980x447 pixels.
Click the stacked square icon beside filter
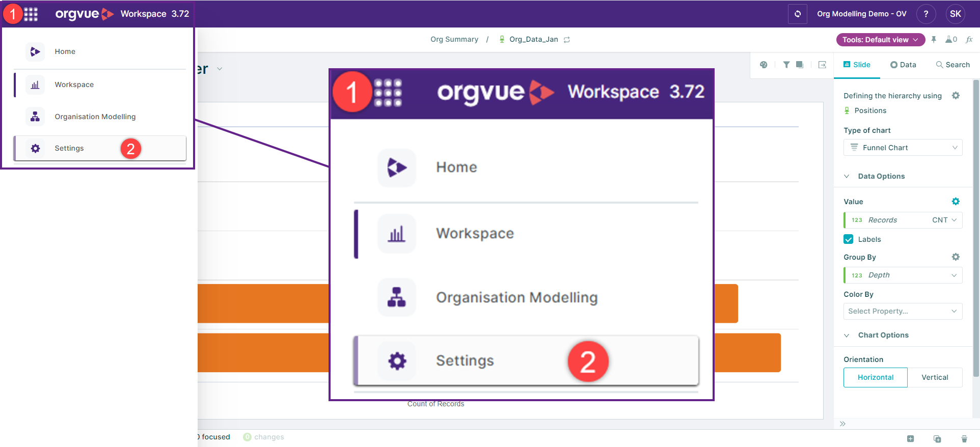coord(800,65)
